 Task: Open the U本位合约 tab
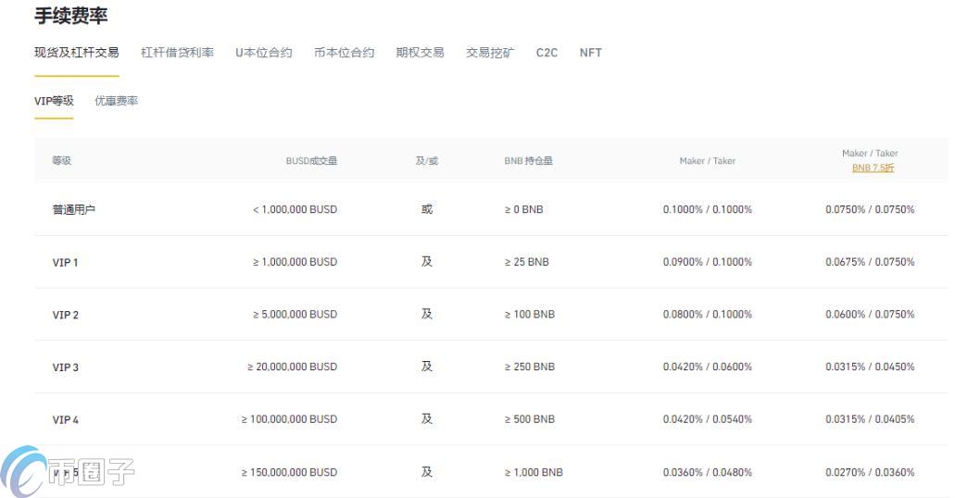264,53
